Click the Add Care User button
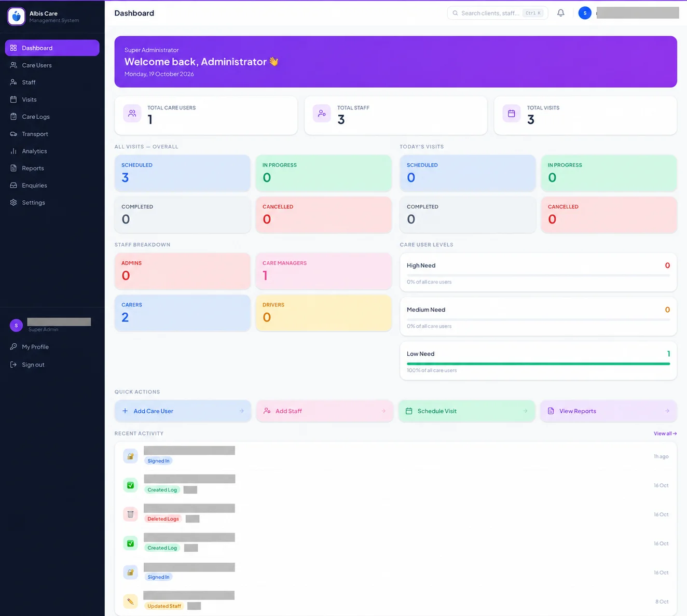 click(x=183, y=411)
